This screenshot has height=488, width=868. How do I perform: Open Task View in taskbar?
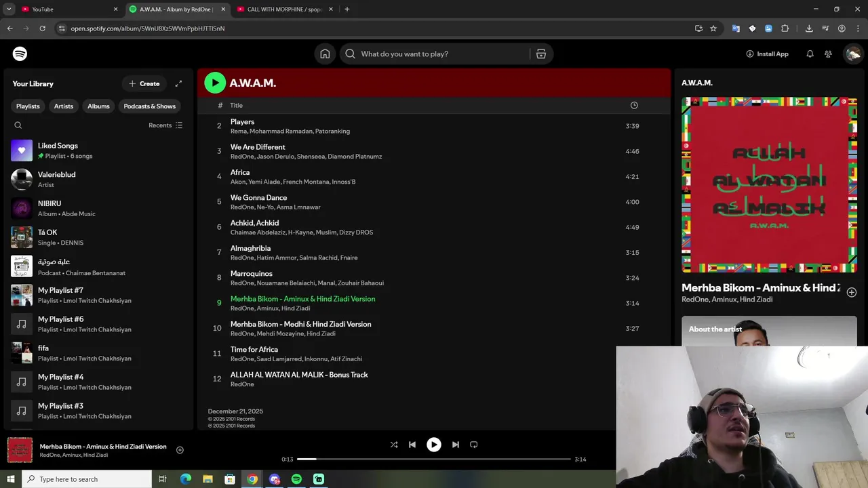tap(163, 479)
